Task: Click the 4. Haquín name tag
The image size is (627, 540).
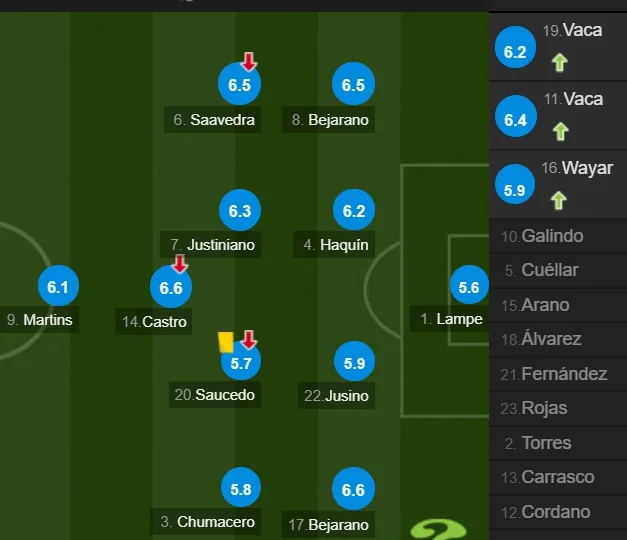Action: 334,244
